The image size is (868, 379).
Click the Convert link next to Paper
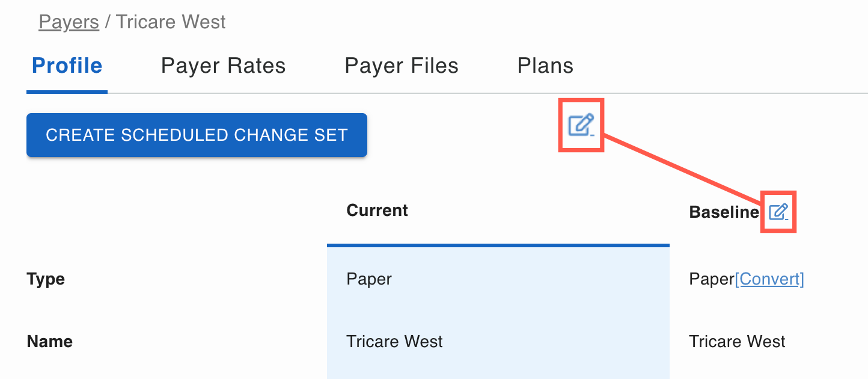(x=769, y=279)
